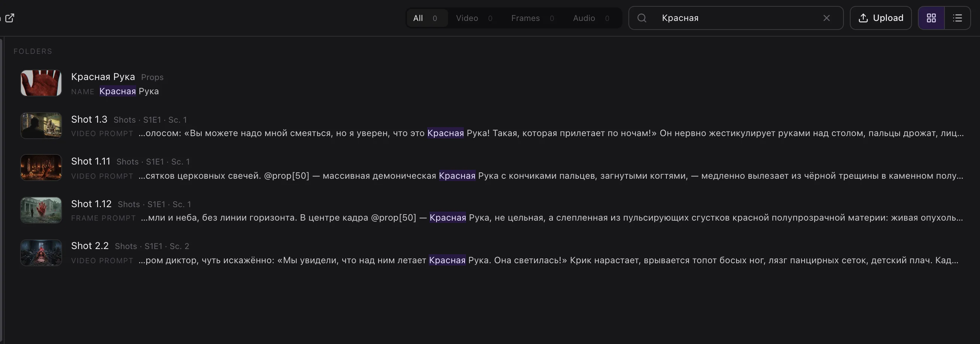Screen dimensions: 980x344
Task: Open Shot 1.11 thumbnail
Action: click(41, 167)
